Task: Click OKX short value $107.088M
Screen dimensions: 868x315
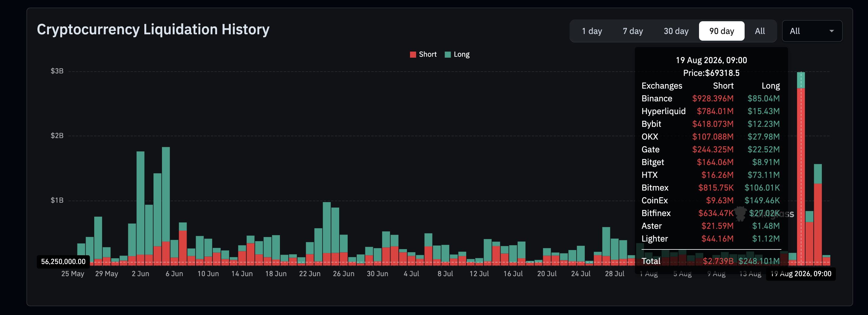Action: [x=713, y=137]
